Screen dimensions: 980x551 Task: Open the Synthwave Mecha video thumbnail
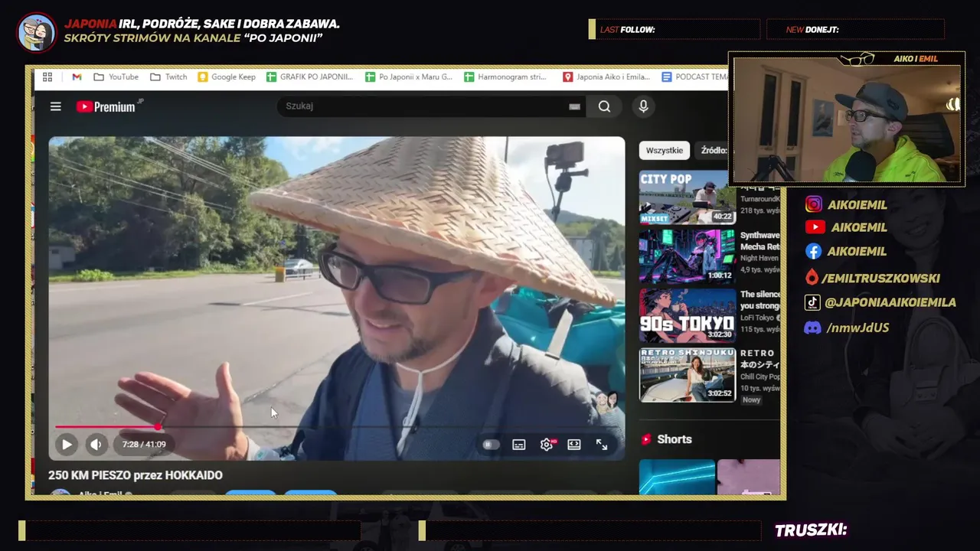(688, 256)
